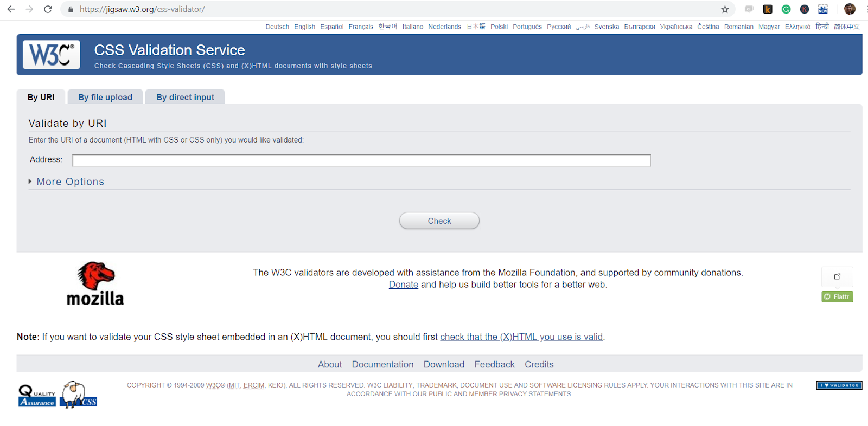Switch language to Български
This screenshot has width=868, height=426.
pyautogui.click(x=640, y=27)
